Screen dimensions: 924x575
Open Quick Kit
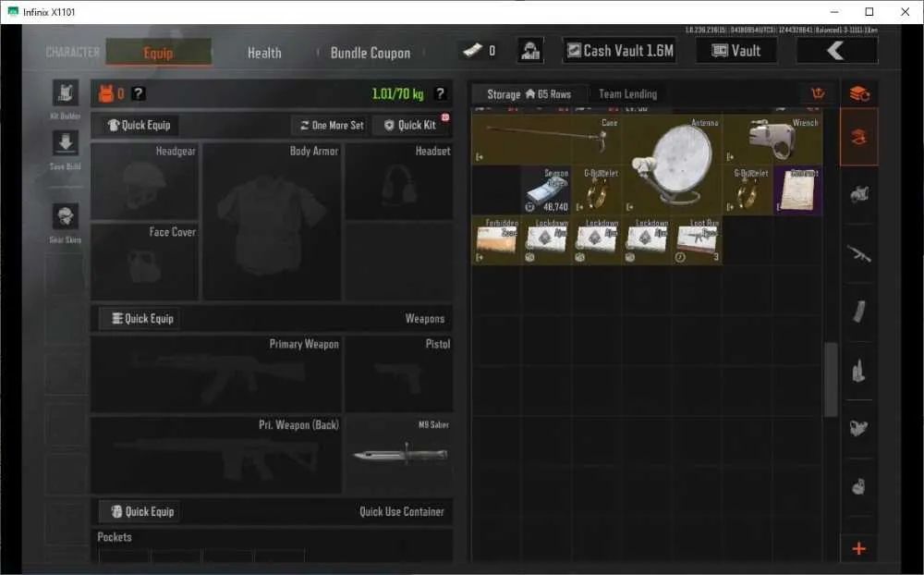point(410,125)
